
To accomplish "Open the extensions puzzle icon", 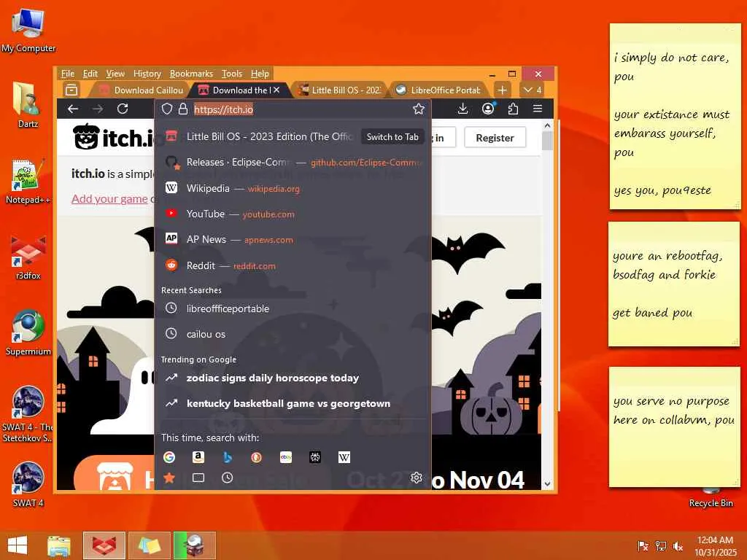I will click(513, 109).
